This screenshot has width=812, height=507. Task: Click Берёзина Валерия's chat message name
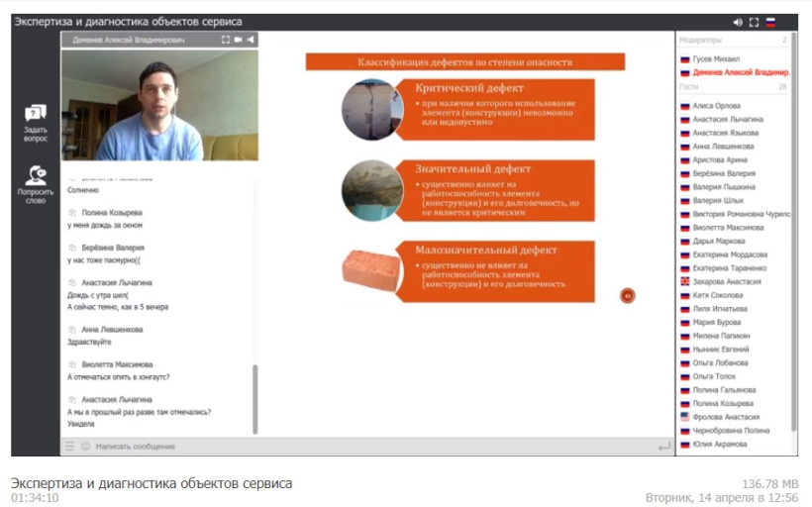[113, 248]
